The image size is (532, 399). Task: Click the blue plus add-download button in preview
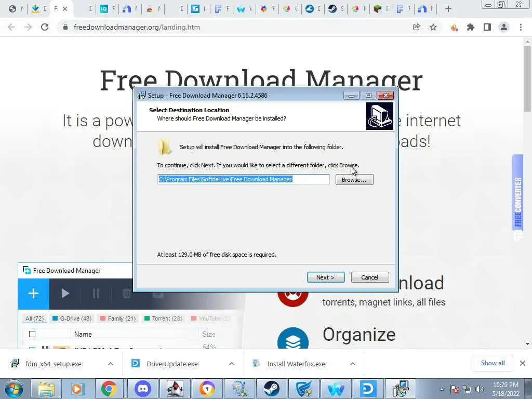[34, 294]
